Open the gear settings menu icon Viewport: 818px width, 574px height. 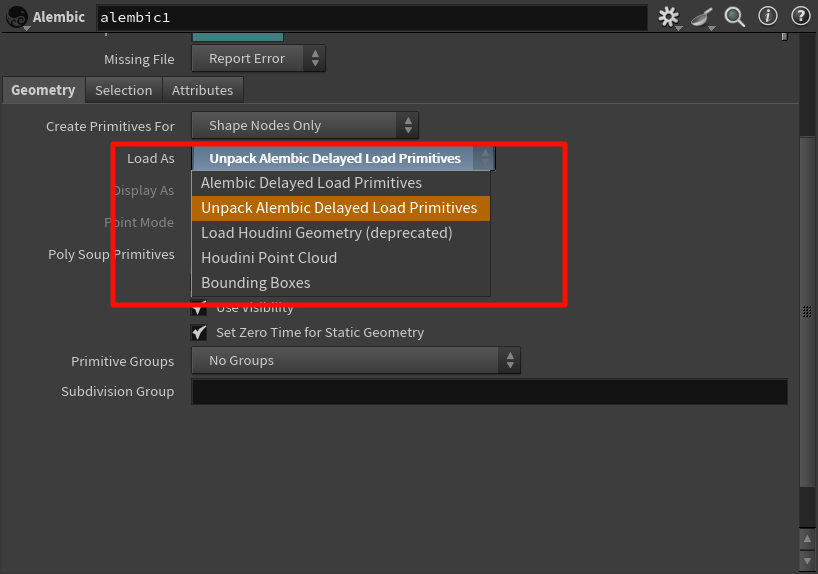click(668, 17)
